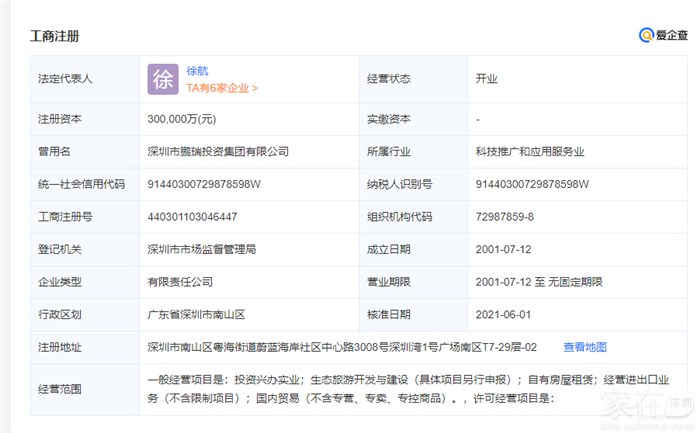The image size is (700, 433).
Task: Click business status 开业
Action: [x=486, y=79]
